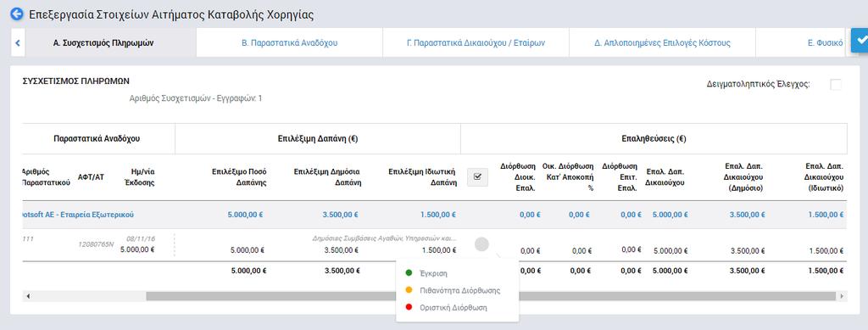Click the blue checkmark save button

pos(860,41)
